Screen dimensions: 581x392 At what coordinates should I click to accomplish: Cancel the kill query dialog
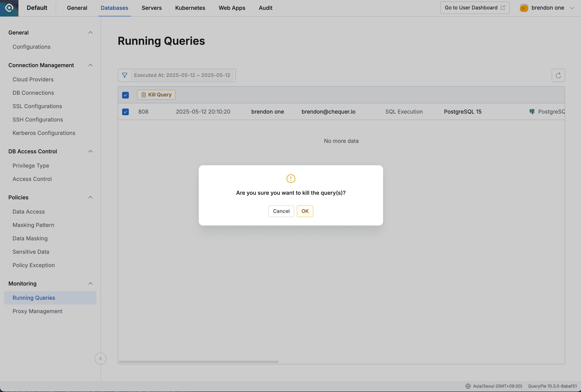click(x=281, y=211)
